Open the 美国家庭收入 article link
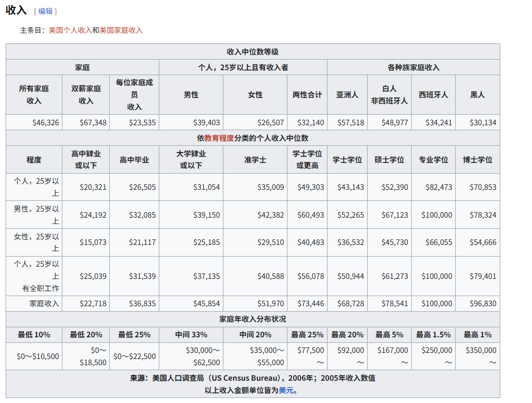 tap(121, 30)
